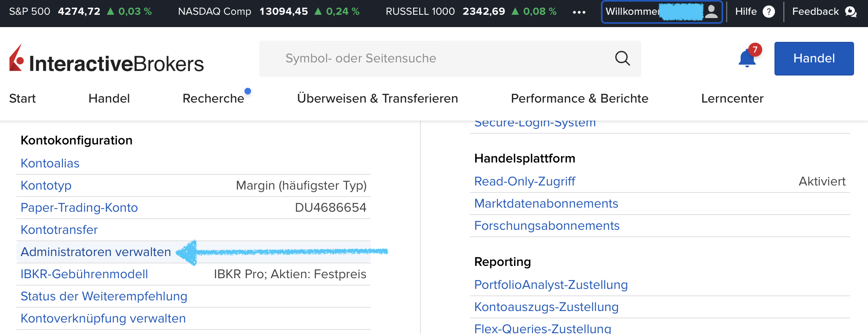Viewport: 868px width, 334px height.
Task: Click the Feedback chat bubble icon
Action: coord(851,11)
